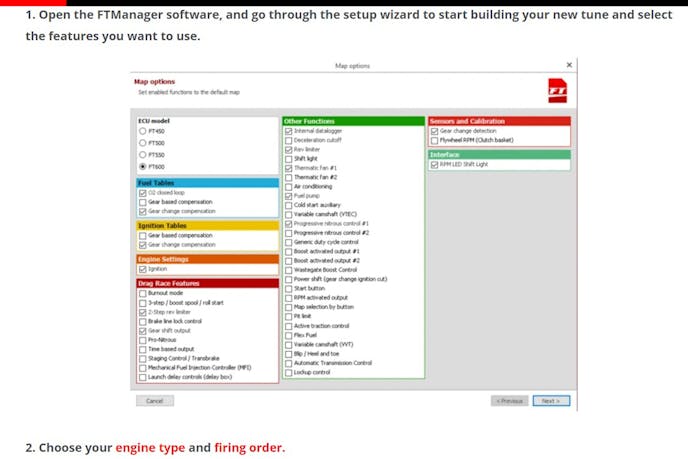Open the red 'engine type' link
This screenshot has height=459, width=688.
pyautogui.click(x=150, y=447)
